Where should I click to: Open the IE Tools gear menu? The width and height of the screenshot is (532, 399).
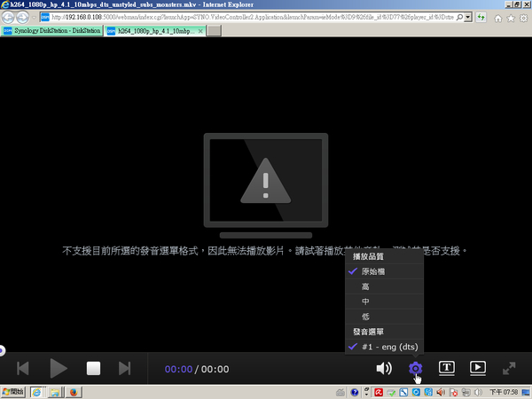(523, 19)
